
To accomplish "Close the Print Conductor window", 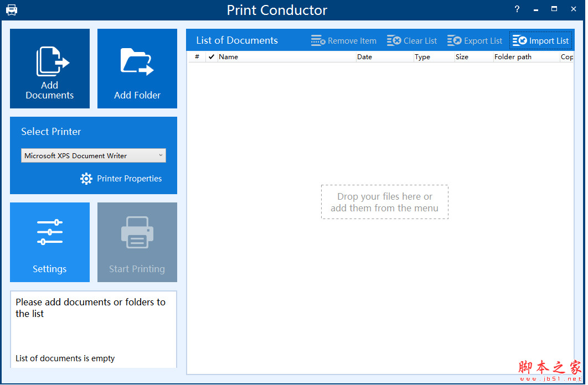I will tap(574, 9).
